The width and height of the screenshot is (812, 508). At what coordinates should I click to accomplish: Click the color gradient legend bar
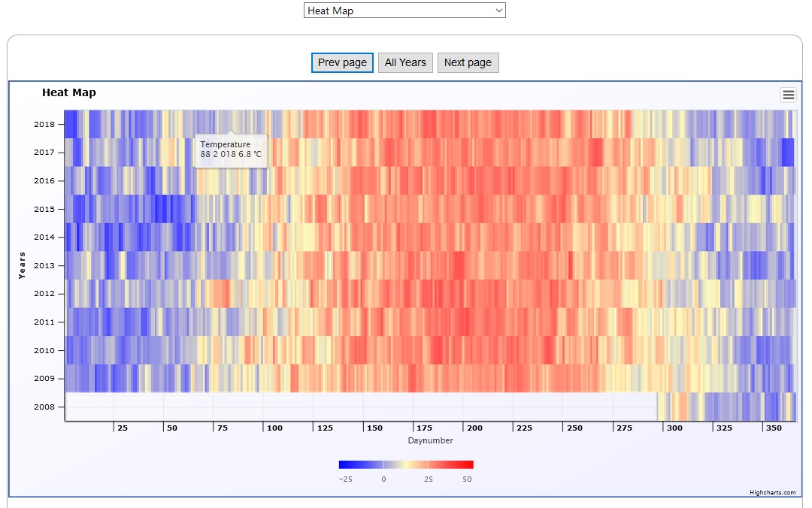coord(406,464)
